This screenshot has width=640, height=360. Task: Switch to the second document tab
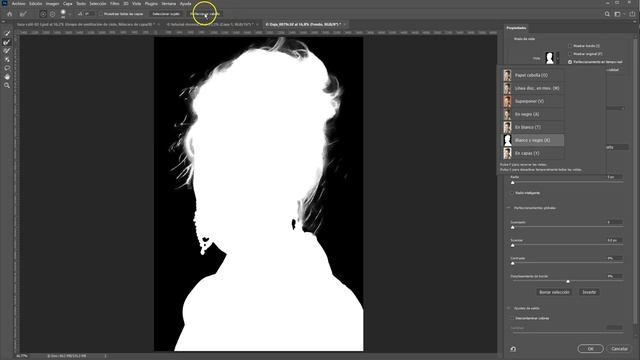[x=211, y=24]
